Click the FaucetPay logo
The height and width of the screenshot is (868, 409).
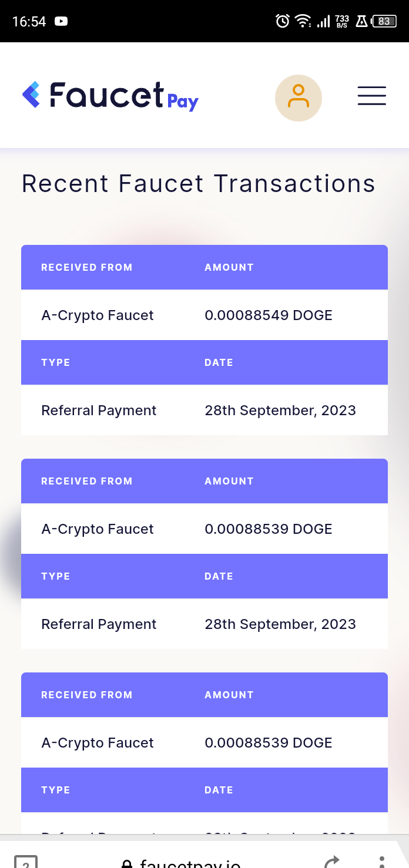coord(110,96)
